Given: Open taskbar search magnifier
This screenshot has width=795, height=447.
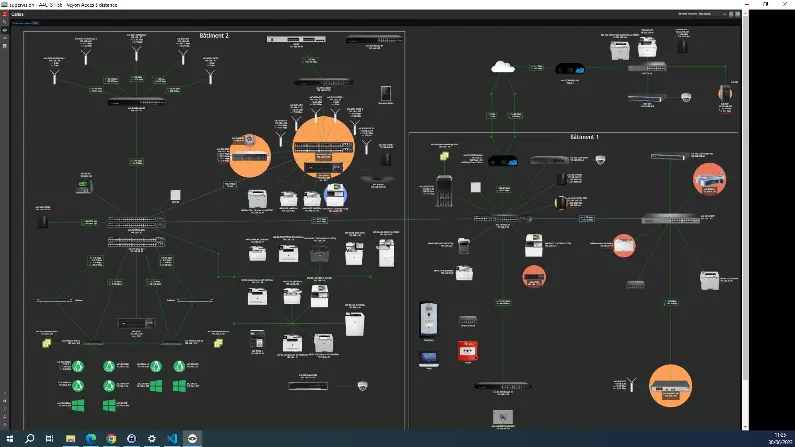Looking at the screenshot, I should point(29,438).
